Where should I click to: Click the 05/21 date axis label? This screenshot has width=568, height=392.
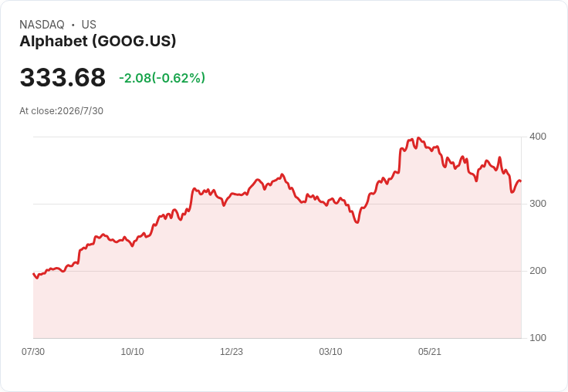pos(430,352)
